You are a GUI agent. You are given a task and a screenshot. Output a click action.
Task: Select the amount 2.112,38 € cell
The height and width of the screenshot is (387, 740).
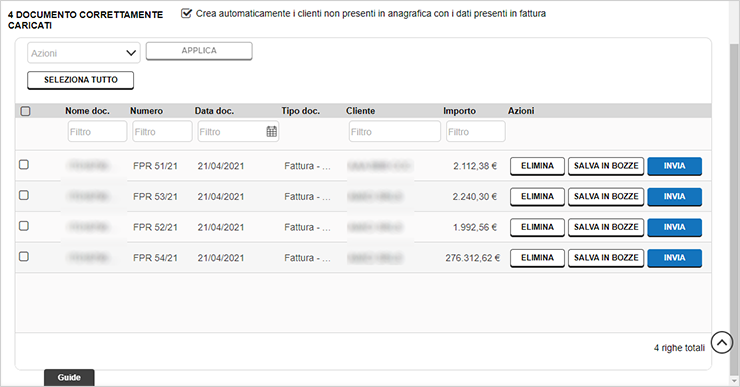tap(475, 166)
